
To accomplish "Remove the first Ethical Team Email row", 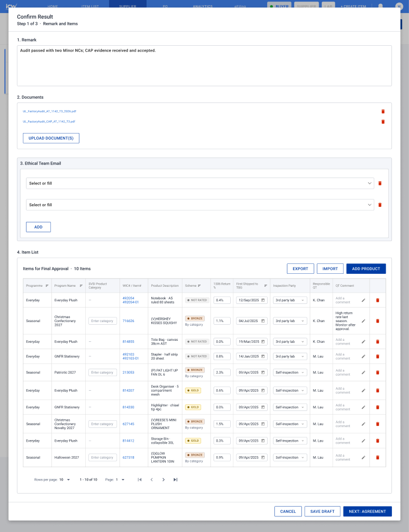I will click(380, 183).
